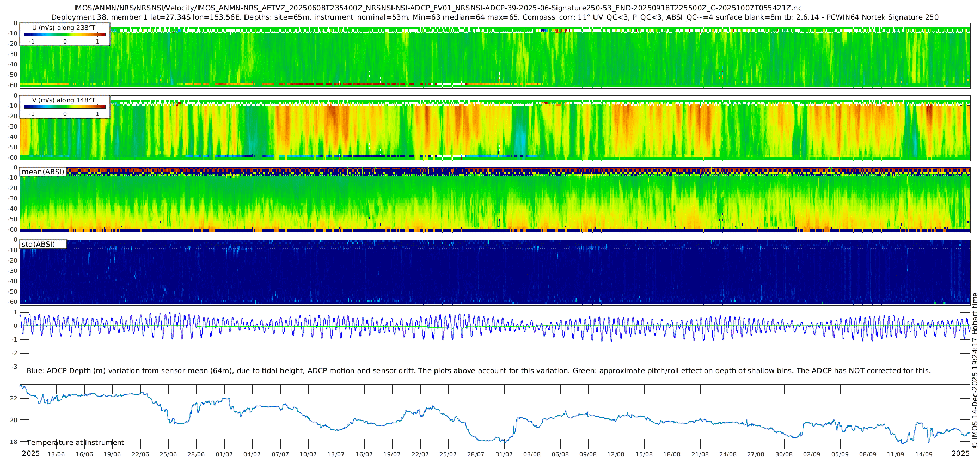Select the 25/07 date tick on the time axis
The width and height of the screenshot is (980, 463).
pyautogui.click(x=448, y=454)
